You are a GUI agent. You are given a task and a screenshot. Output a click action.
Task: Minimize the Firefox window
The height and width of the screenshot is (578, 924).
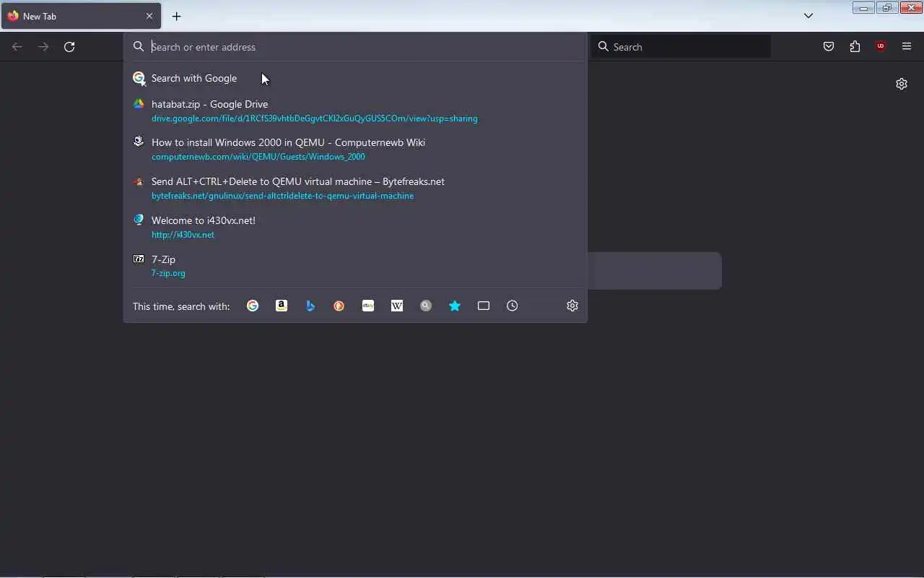click(x=863, y=8)
